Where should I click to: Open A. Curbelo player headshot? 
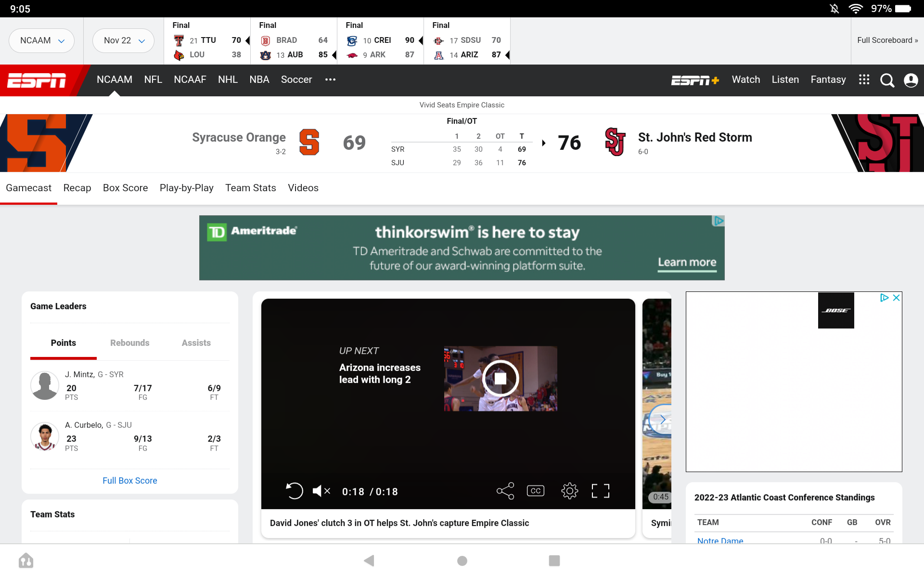tap(45, 436)
